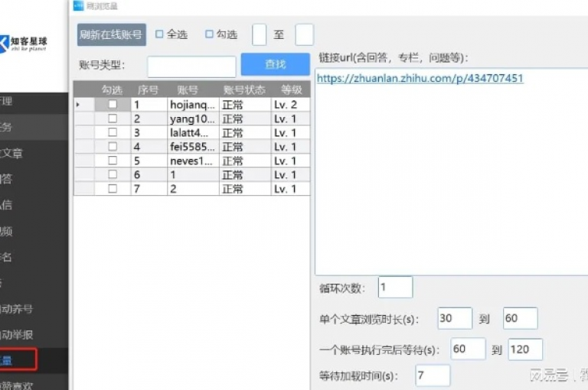Click the browse duration minimum field showing 30
Viewport: 588px width, 390px height.
click(x=455, y=318)
